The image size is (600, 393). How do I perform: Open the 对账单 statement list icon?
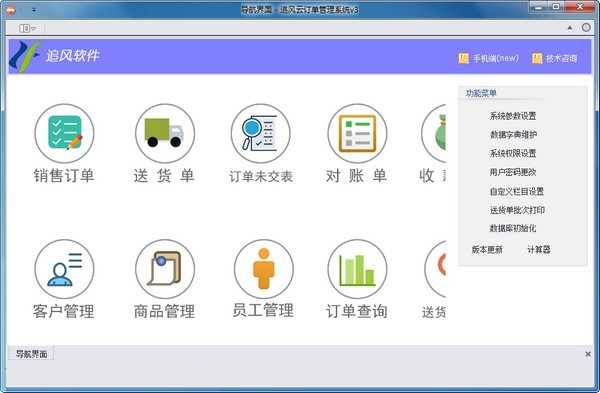(357, 134)
